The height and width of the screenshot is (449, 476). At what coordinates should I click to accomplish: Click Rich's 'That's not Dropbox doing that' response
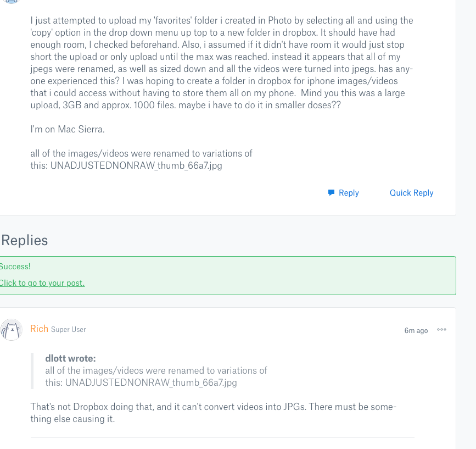213,413
